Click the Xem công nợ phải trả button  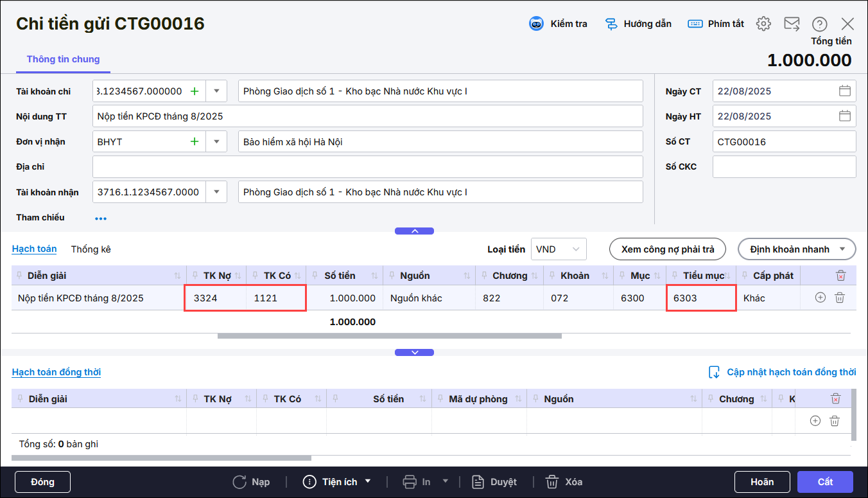tap(667, 249)
